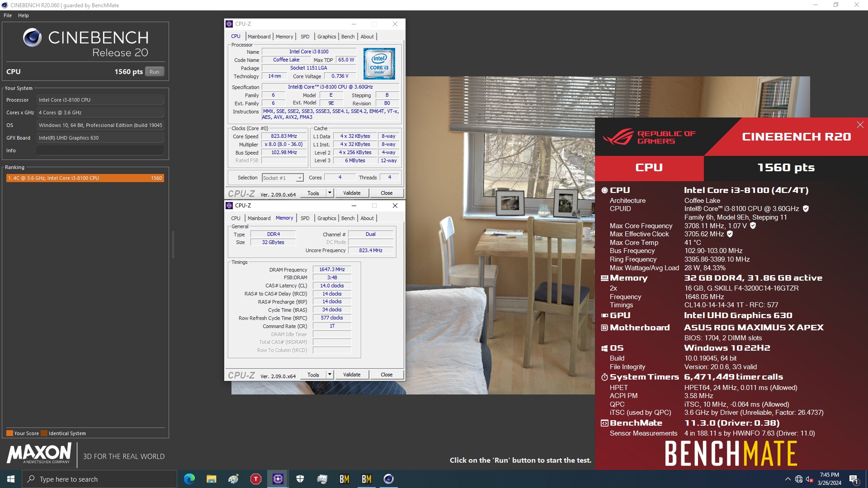
Task: Open the monitor utility taskbar icon
Action: [322, 479]
